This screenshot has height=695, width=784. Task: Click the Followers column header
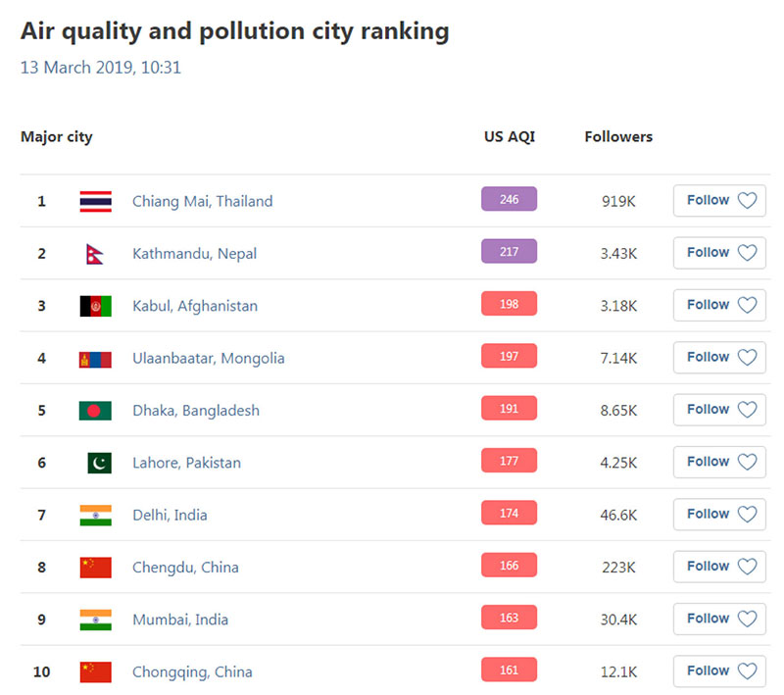pos(618,137)
